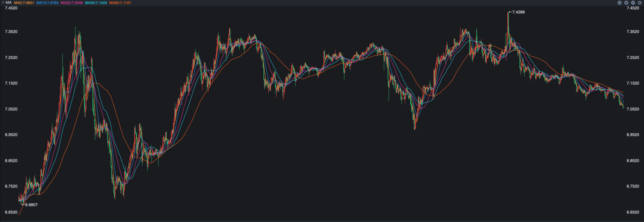Click the right axis 7.0520 label

[x=633, y=109]
